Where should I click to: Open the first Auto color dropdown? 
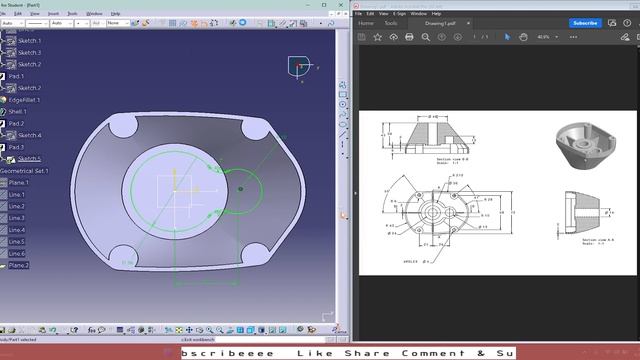[x=13, y=24]
